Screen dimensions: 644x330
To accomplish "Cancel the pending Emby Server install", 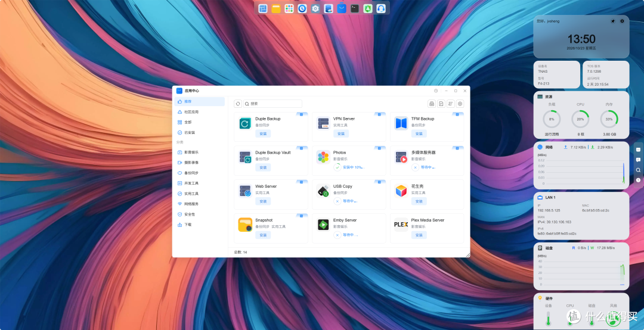I will click(337, 235).
